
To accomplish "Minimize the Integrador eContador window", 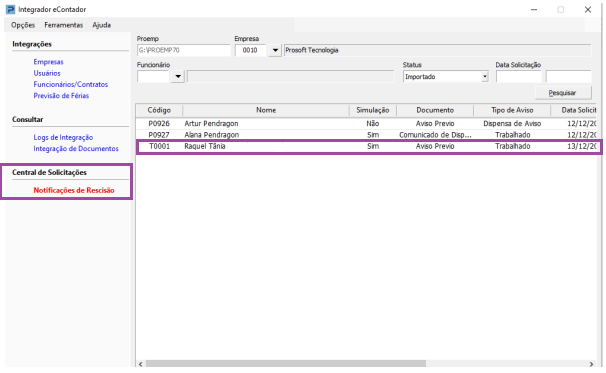I will pyautogui.click(x=534, y=10).
